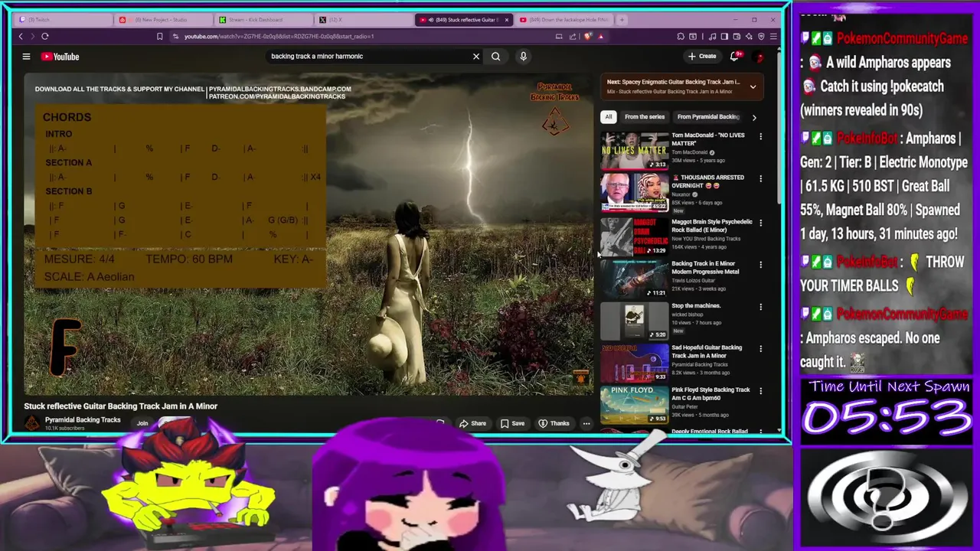The image size is (980, 551).
Task: Bookmark this page using the bookmark icon
Action: (159, 36)
